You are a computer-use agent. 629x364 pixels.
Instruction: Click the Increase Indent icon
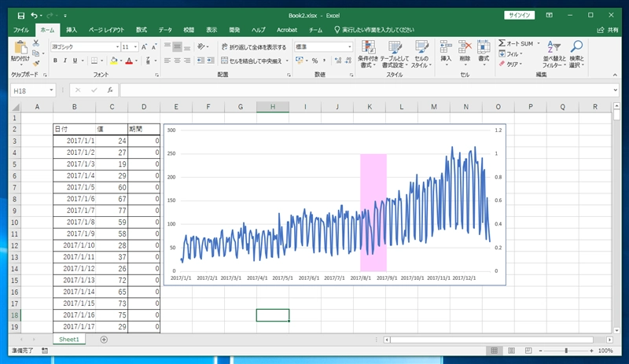pyautogui.click(x=211, y=61)
